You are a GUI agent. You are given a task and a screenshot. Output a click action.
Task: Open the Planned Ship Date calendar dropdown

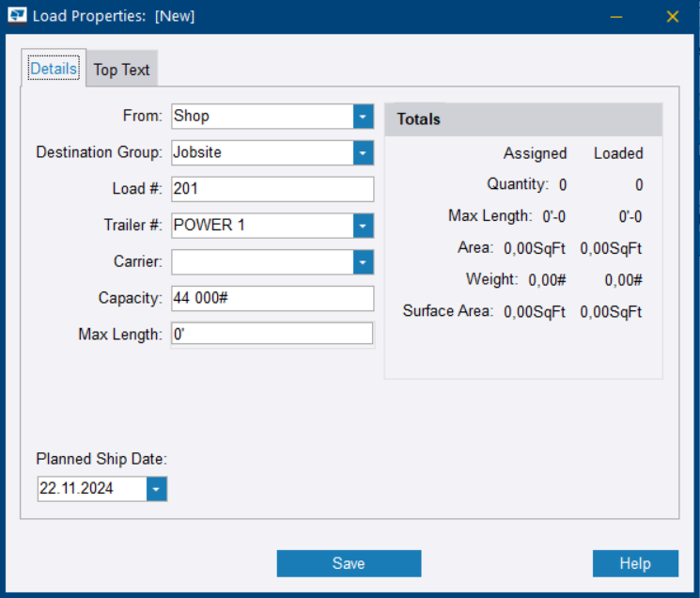coord(157,489)
